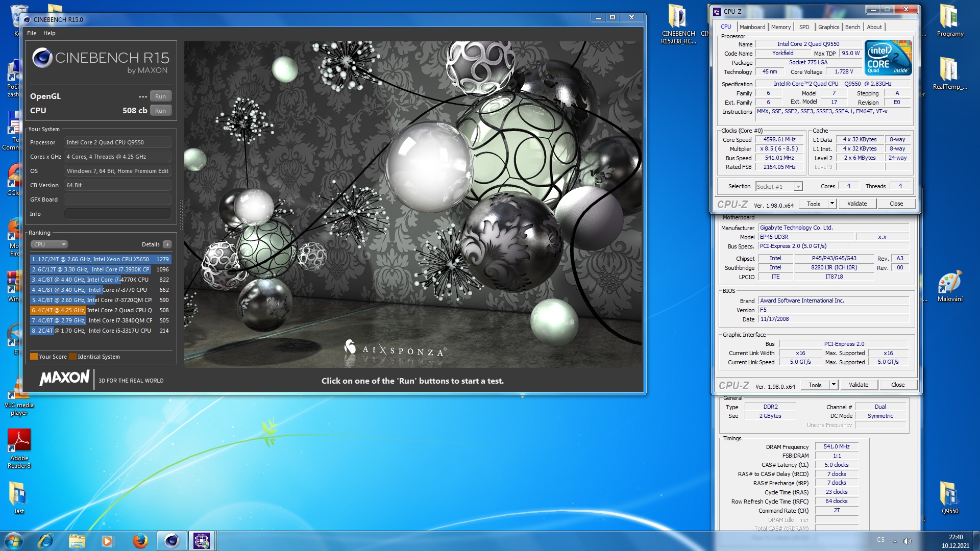Switch to the Graphics tab in CPU-Z
Viewport: 980px width, 551px height.
(x=828, y=27)
